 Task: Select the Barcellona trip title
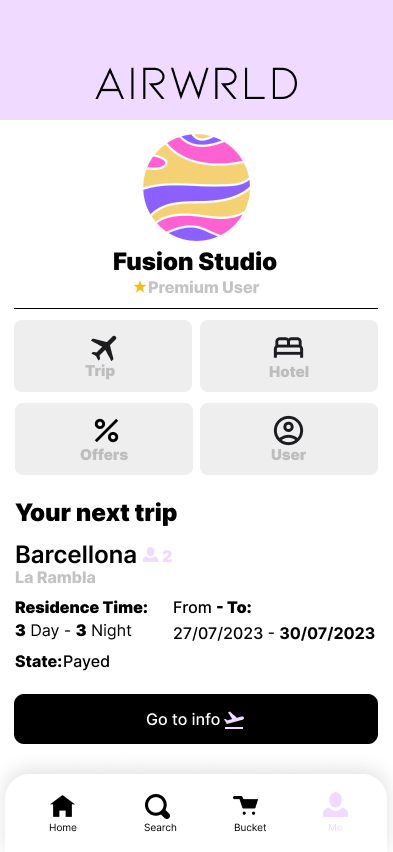click(76, 554)
